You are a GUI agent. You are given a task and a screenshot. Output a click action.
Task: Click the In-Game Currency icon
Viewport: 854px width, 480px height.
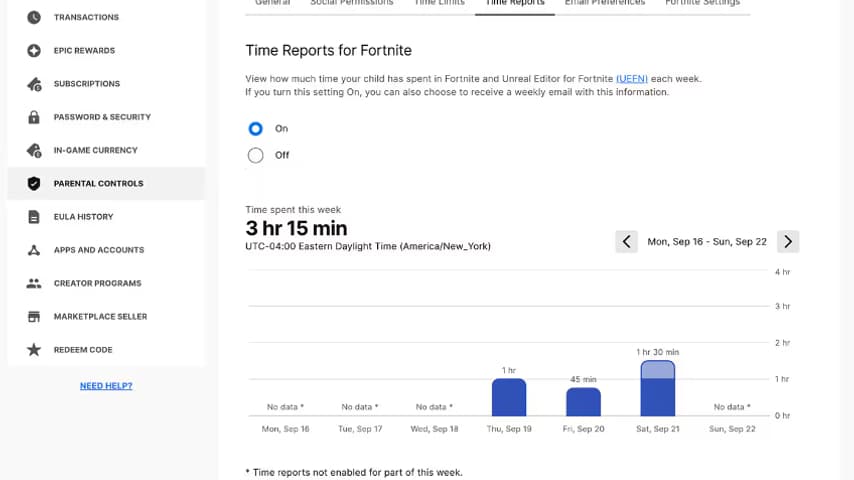[34, 150]
